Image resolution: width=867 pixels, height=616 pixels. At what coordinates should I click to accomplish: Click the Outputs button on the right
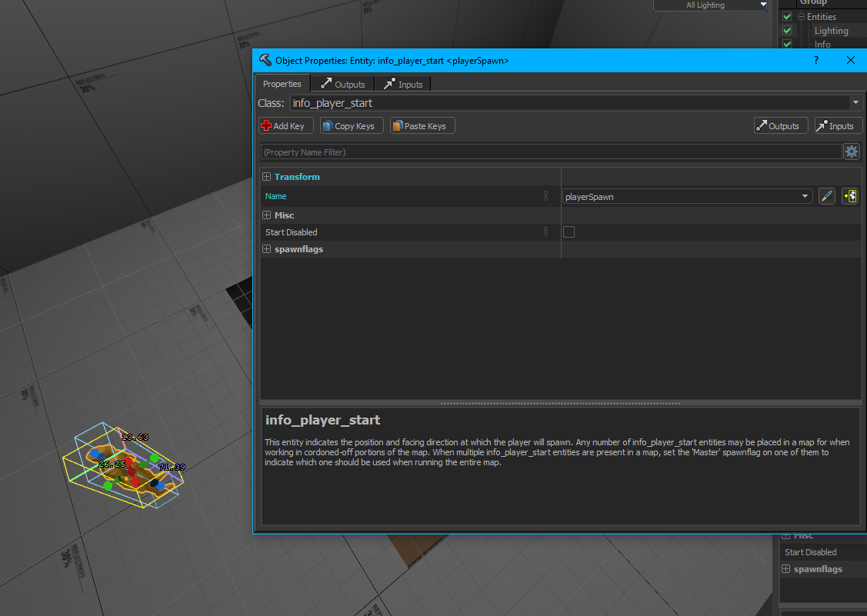[x=780, y=125]
